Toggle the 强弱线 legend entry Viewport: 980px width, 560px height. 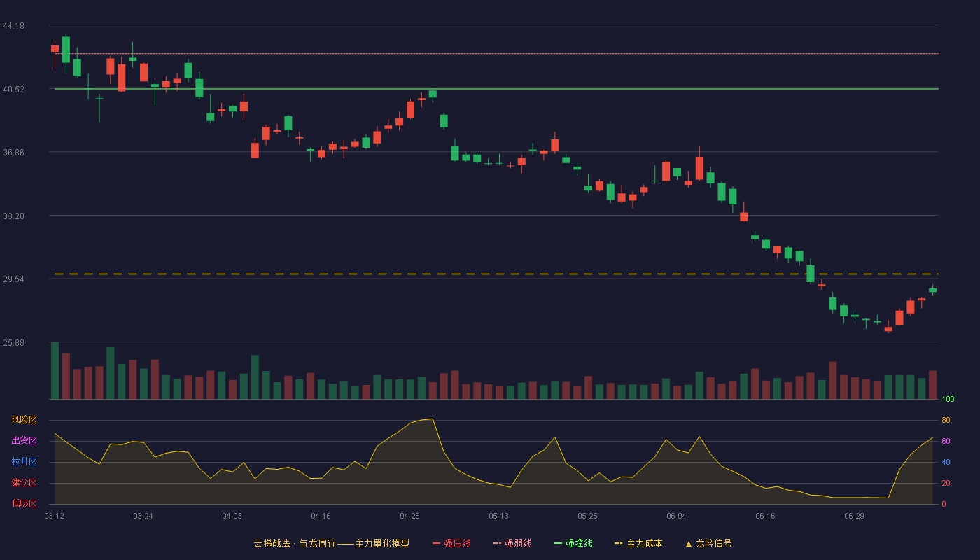pos(512,543)
